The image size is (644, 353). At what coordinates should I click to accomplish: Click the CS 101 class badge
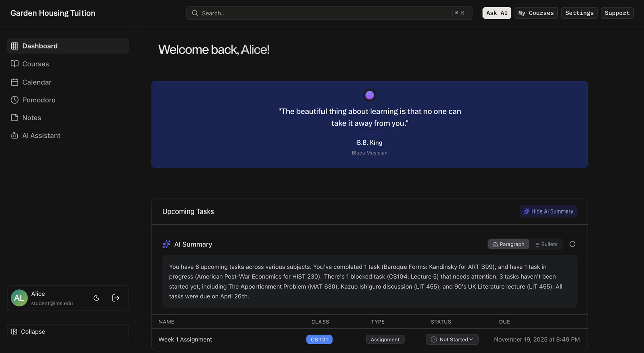(319, 340)
